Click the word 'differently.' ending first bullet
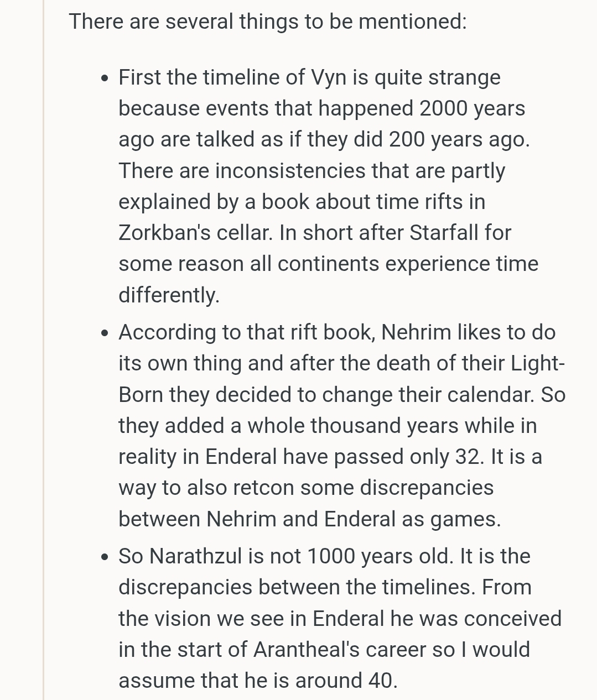The width and height of the screenshot is (597, 700). [x=169, y=294]
